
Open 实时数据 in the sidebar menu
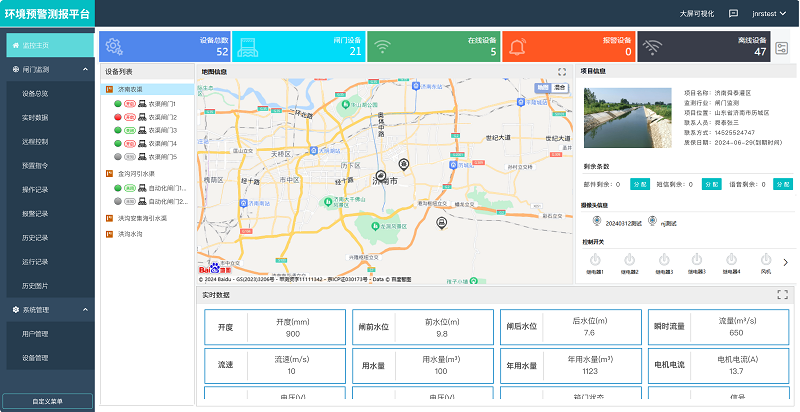(35, 117)
